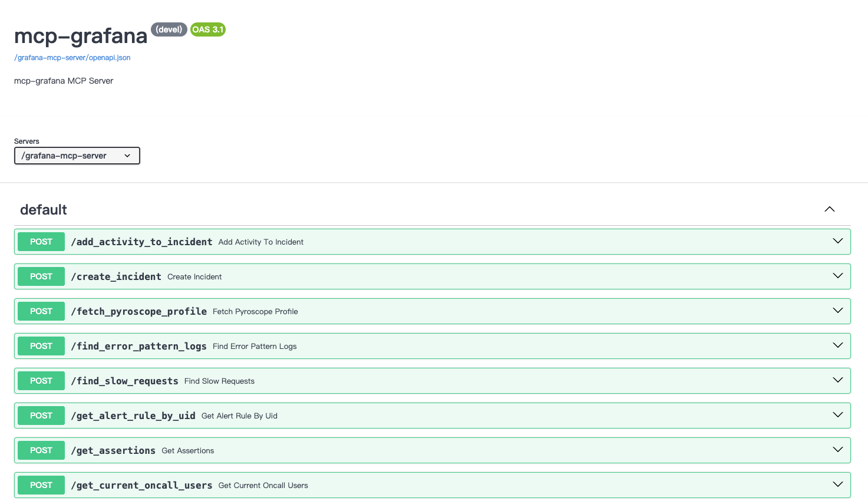Click the chevron for /get_current_oncall_users
The width and height of the screenshot is (868, 501).
pos(837,484)
